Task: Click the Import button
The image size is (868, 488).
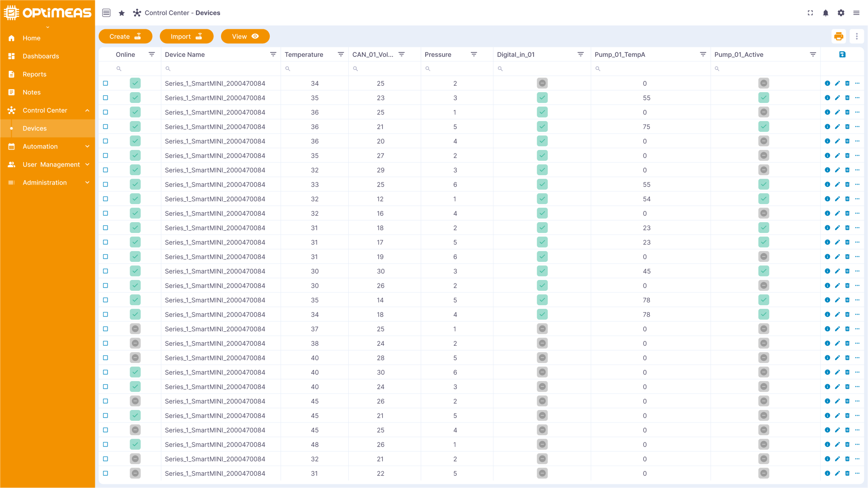Action: pyautogui.click(x=187, y=37)
